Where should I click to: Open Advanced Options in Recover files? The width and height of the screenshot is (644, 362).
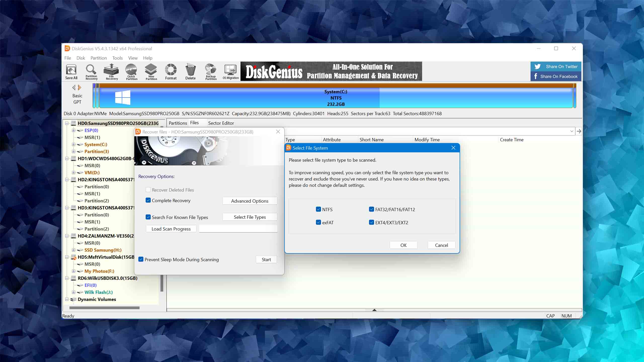(250, 201)
